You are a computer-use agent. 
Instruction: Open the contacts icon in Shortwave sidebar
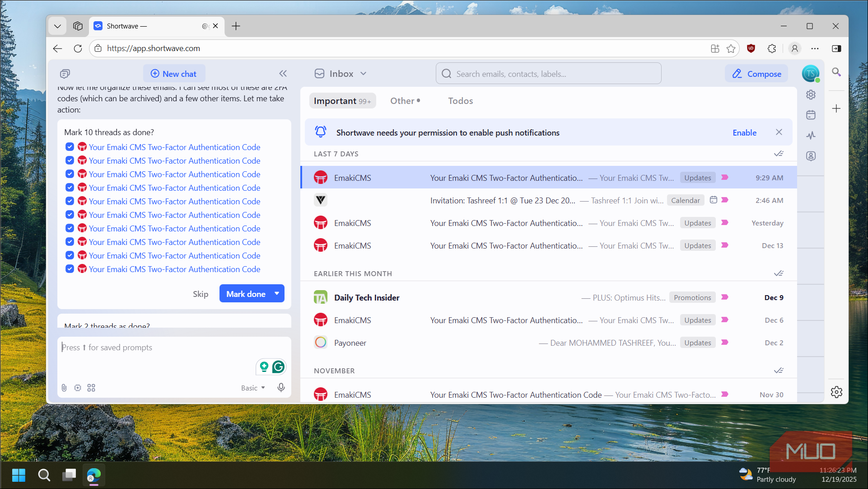coord(811,156)
